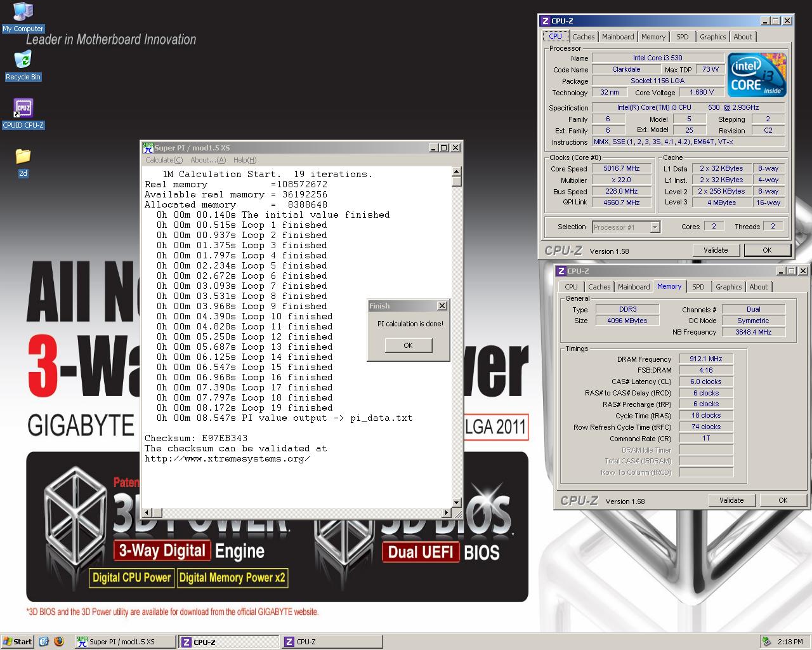The height and width of the screenshot is (650, 812).
Task: Click Super PI horizontal scrollbar left arrow
Action: click(147, 512)
